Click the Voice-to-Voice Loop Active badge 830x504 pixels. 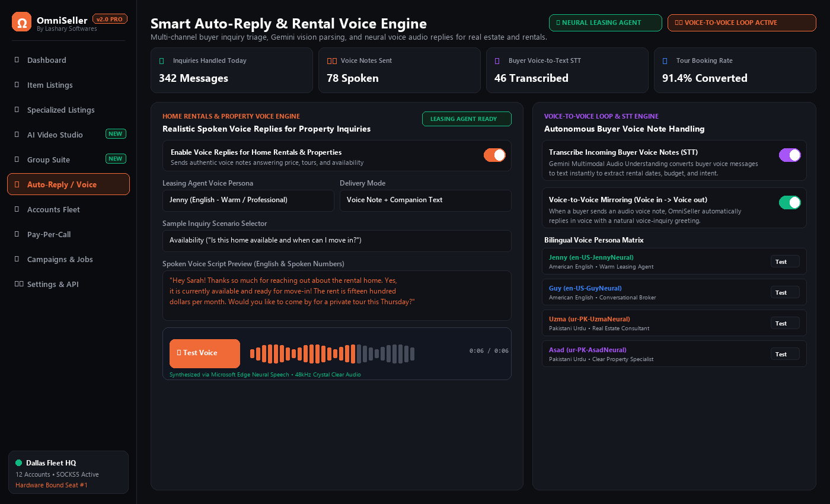(x=742, y=23)
